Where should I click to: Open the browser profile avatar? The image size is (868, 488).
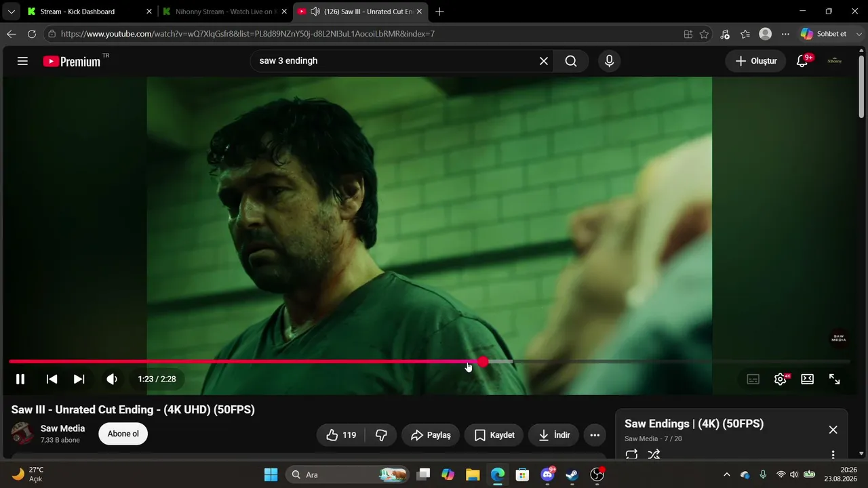[x=766, y=34]
